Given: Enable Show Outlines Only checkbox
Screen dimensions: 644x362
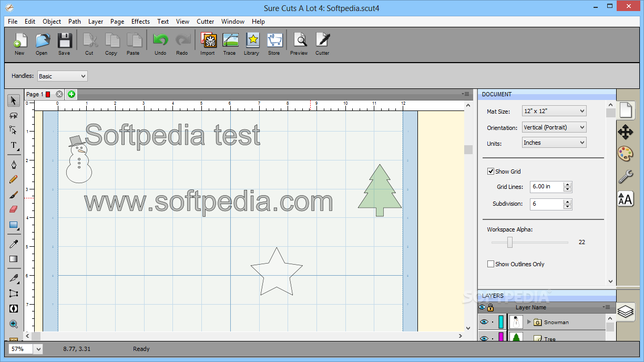Looking at the screenshot, I should click(x=490, y=264).
